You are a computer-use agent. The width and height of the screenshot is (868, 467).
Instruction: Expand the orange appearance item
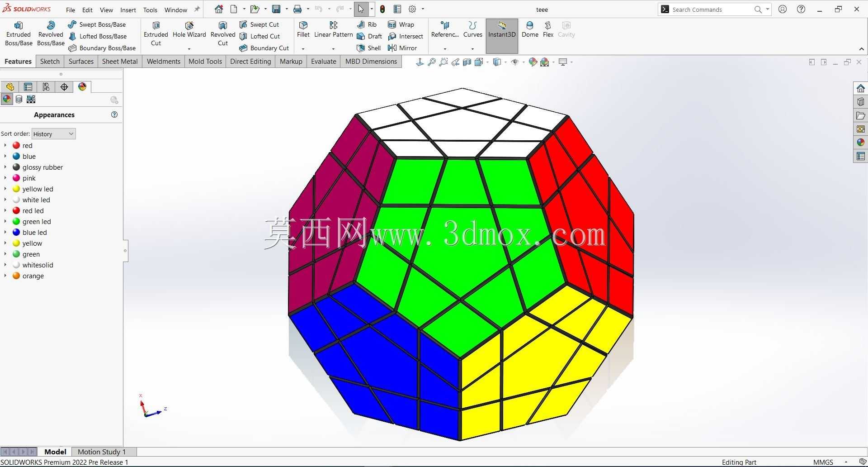pos(5,276)
